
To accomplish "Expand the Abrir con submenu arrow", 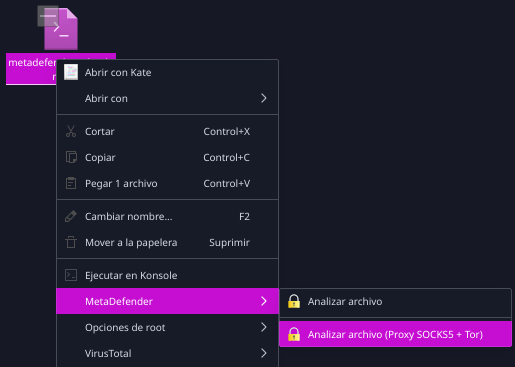I will (x=264, y=98).
